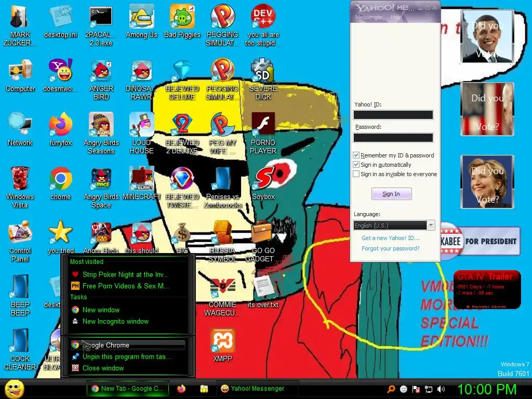532x399 pixels.
Task: Click the magnifier search tray icon
Action: [391, 389]
